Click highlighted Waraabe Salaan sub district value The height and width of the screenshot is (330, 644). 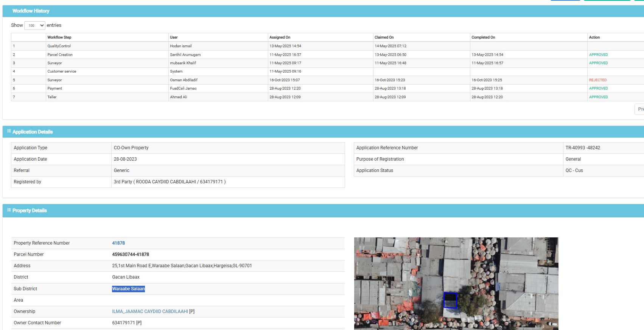[x=128, y=289]
